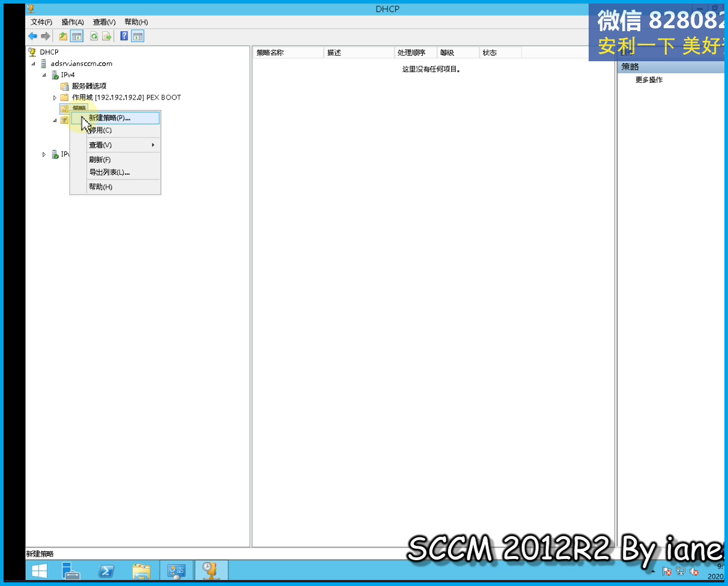This screenshot has height=586, width=728.
Task: Open Server Manager from the taskbar
Action: pos(71,570)
